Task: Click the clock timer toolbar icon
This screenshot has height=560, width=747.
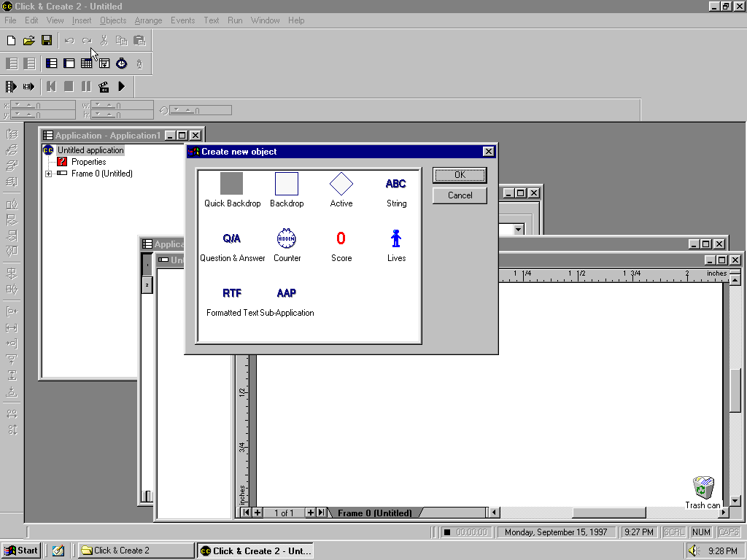Action: tap(122, 63)
